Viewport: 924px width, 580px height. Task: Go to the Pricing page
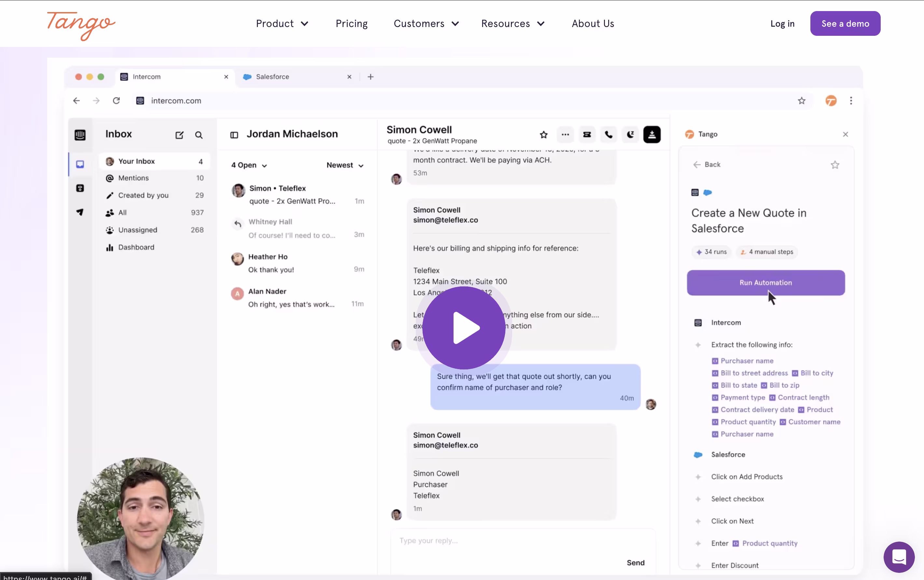[352, 24]
